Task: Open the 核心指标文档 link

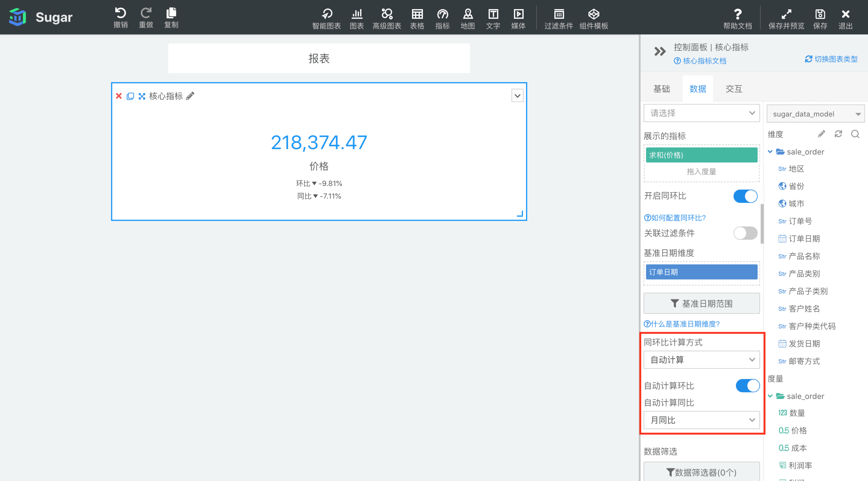Action: click(700, 61)
